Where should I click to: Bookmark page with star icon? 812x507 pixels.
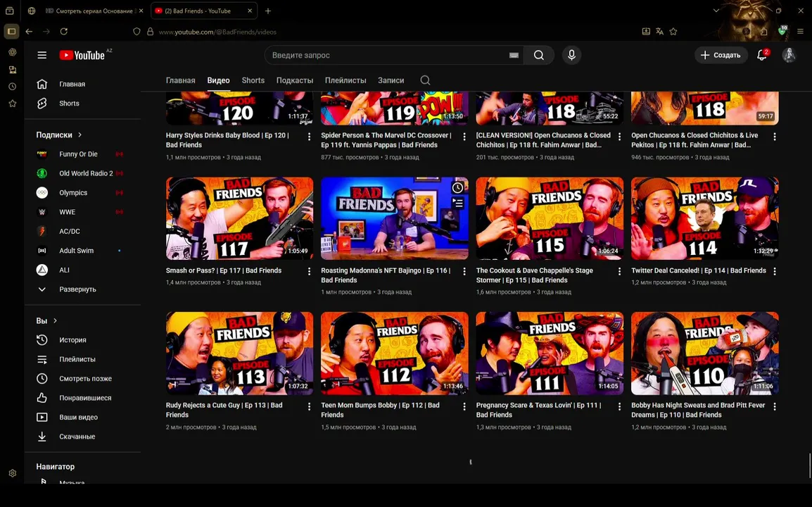point(673,32)
